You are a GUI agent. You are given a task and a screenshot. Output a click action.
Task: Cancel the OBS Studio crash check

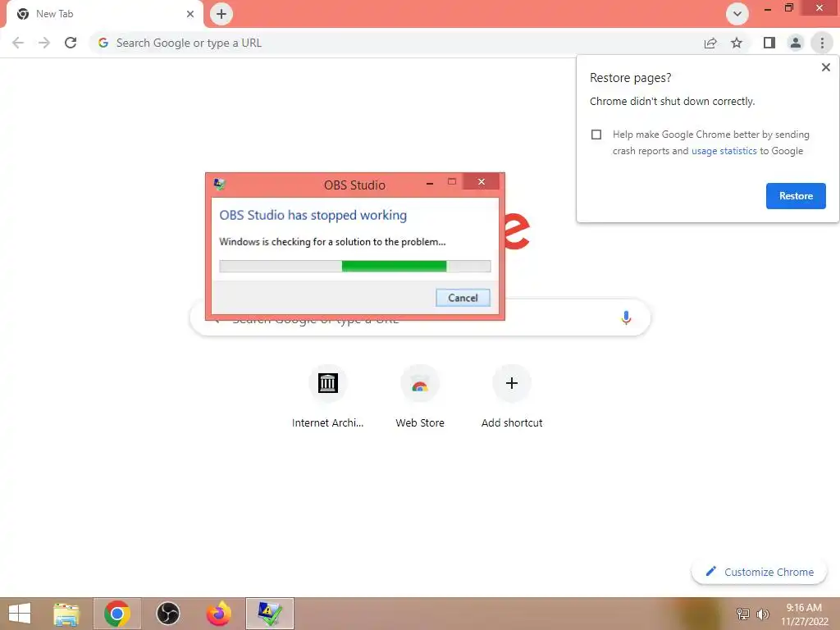[463, 298]
